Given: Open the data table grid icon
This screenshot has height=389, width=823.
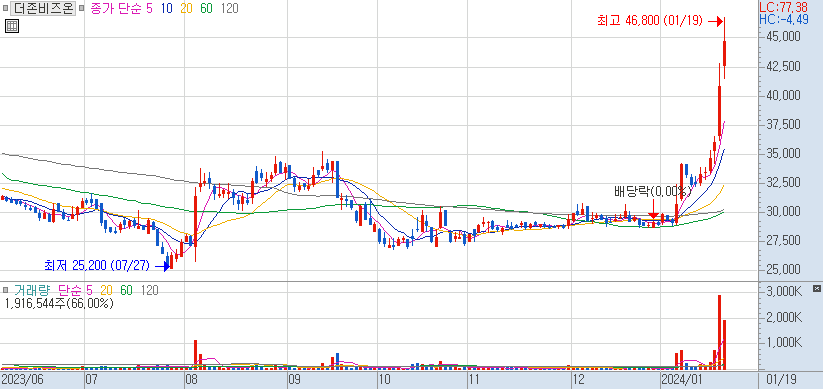Looking at the screenshot, I should [x=12, y=26].
